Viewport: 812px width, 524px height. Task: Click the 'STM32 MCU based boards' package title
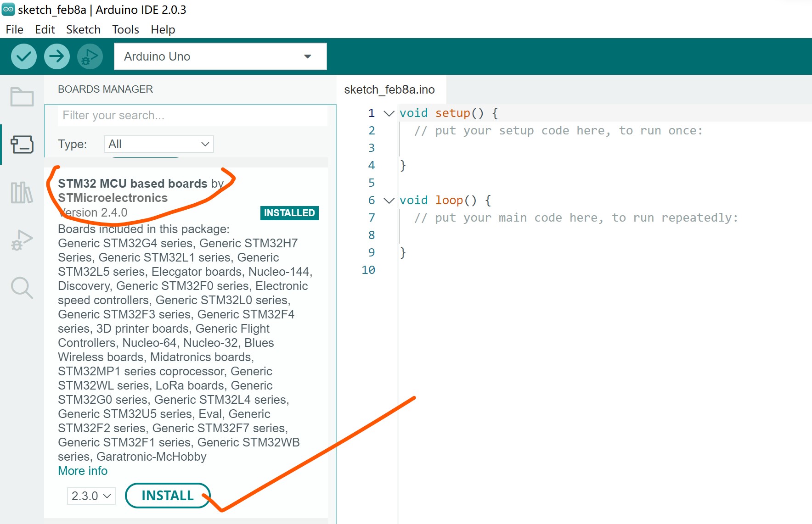click(x=133, y=184)
